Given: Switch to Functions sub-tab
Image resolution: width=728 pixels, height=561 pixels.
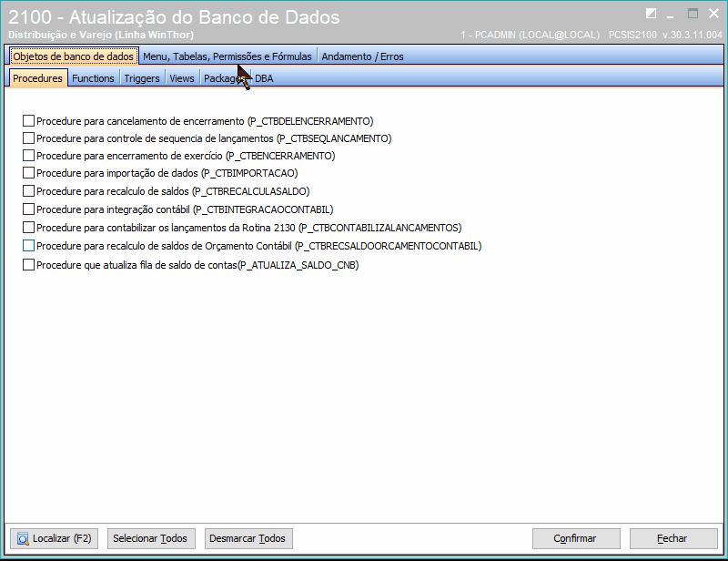Looking at the screenshot, I should tap(93, 78).
